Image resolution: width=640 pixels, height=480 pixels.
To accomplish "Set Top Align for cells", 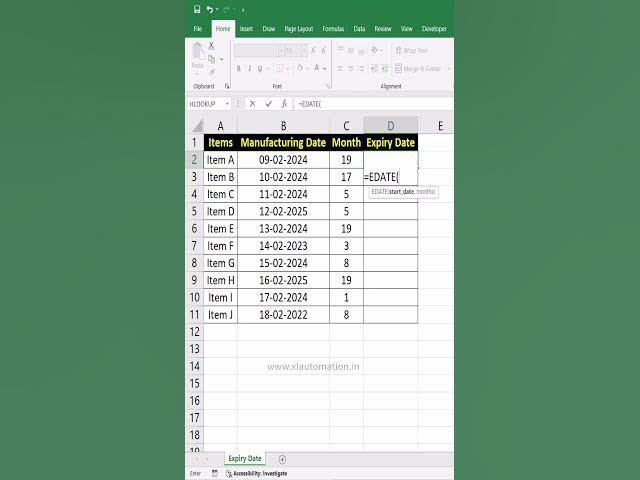I will 340,50.
